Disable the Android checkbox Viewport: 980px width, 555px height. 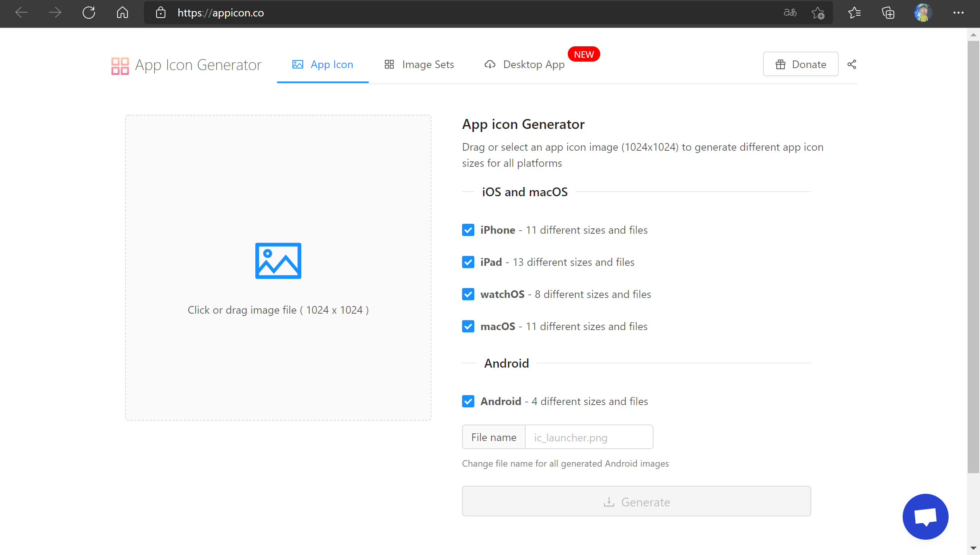[x=468, y=401]
